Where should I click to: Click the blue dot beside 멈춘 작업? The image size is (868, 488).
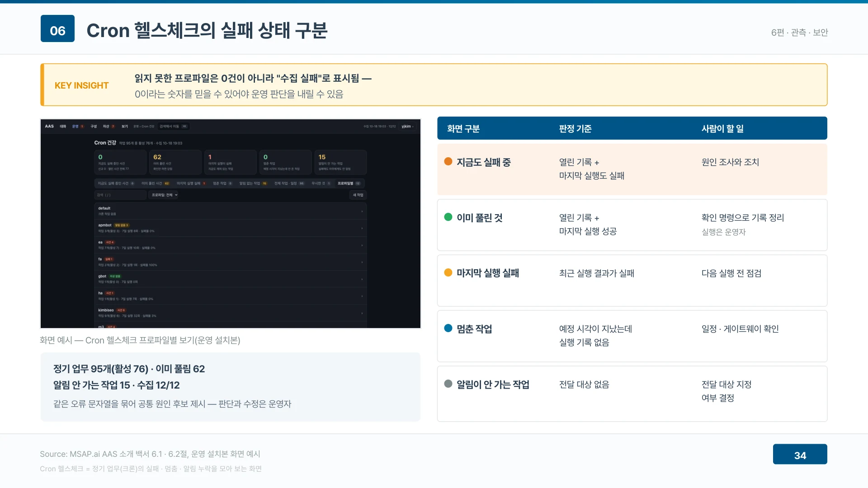pos(448,328)
